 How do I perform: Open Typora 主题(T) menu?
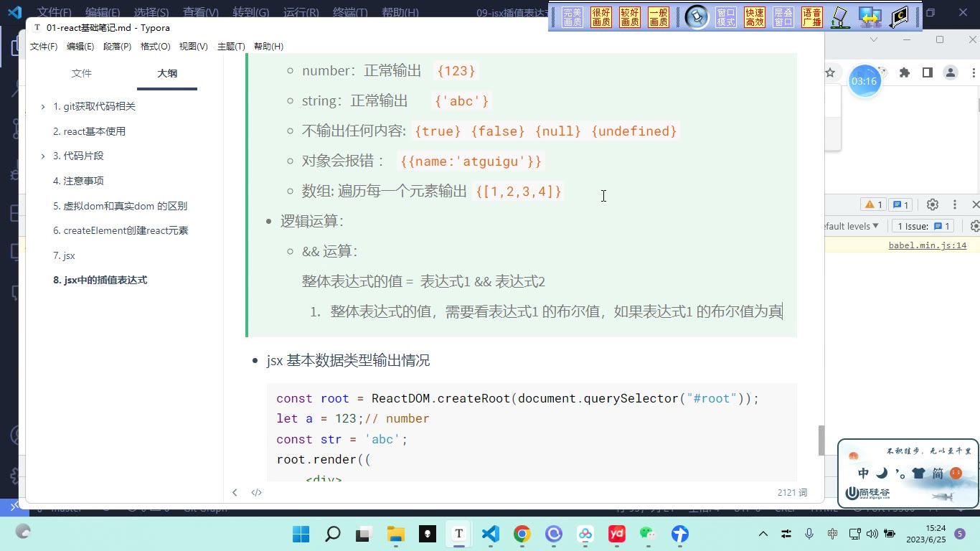point(231,47)
